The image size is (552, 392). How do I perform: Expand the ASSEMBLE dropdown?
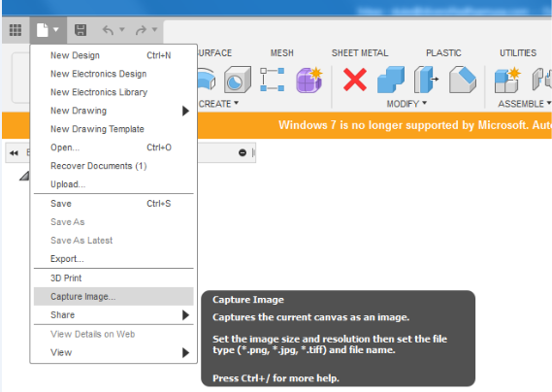pos(525,104)
